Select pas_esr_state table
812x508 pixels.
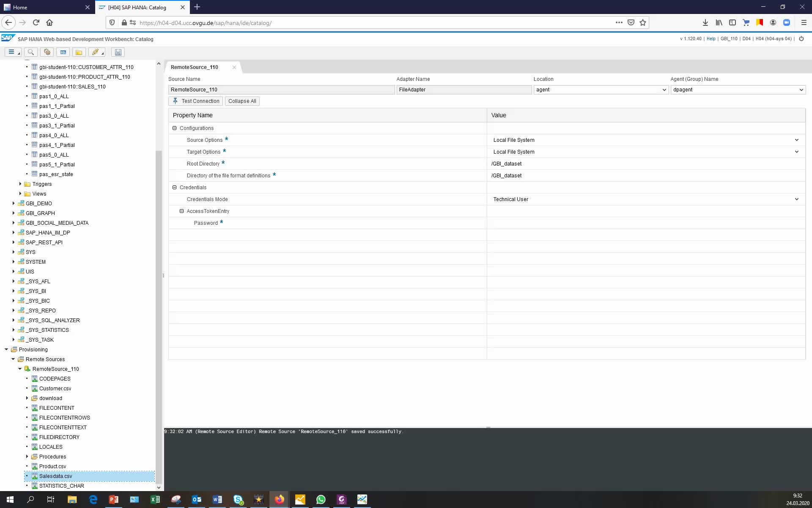pyautogui.click(x=56, y=174)
